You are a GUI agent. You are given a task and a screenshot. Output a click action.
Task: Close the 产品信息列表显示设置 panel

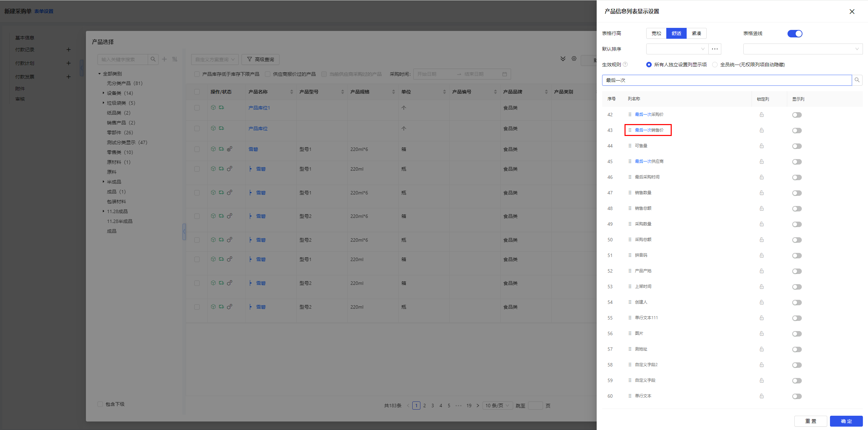click(852, 12)
